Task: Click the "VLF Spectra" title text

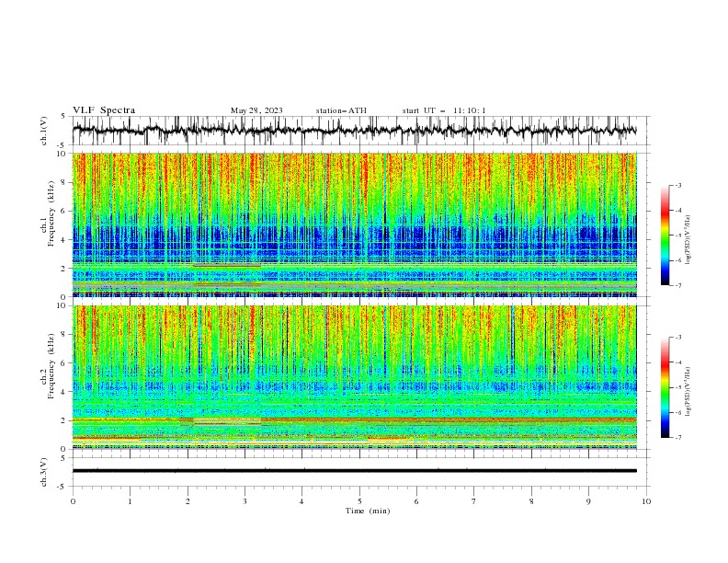Action: tap(104, 110)
